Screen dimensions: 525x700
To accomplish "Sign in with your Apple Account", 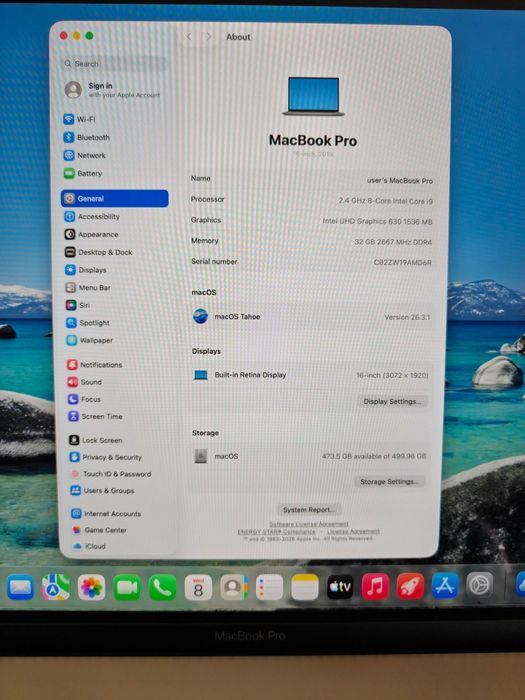I will click(112, 90).
